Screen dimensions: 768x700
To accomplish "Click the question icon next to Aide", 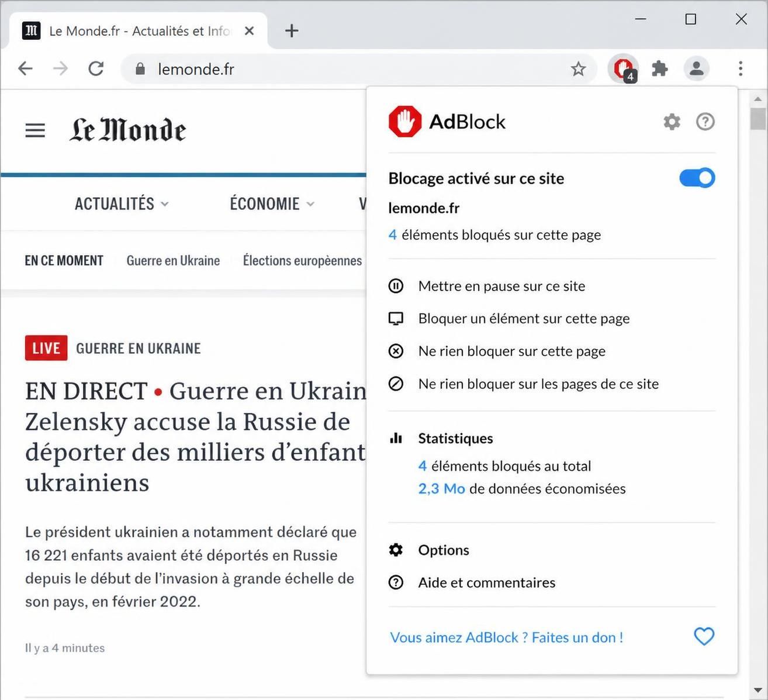I will tap(396, 582).
